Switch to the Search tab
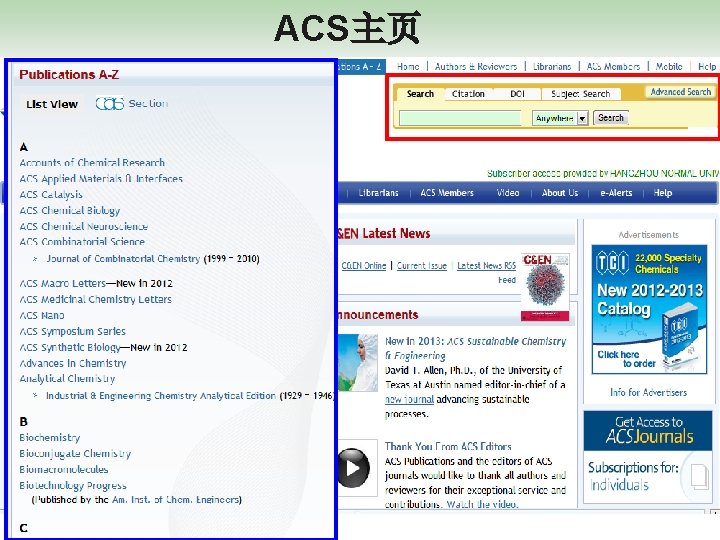Image resolution: width=720 pixels, height=540 pixels. [420, 94]
